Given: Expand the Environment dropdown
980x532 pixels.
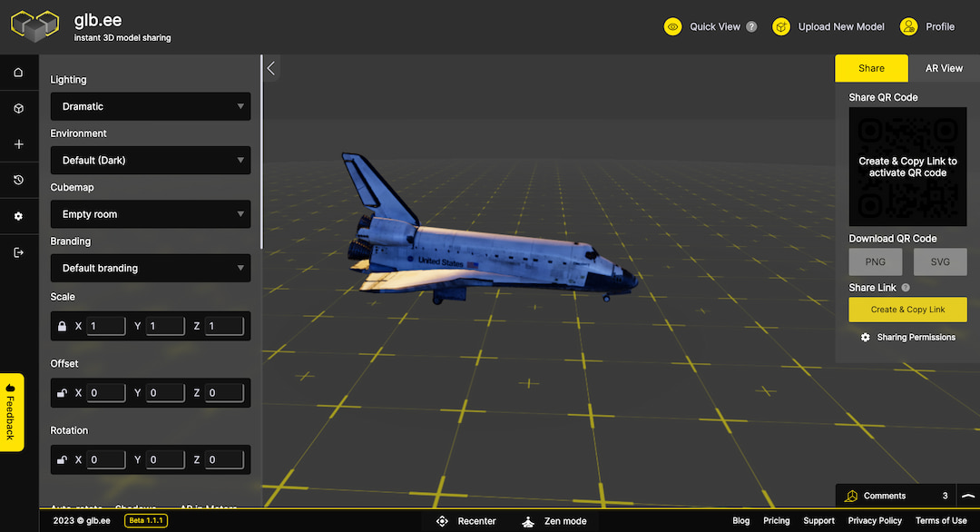Looking at the screenshot, I should (150, 161).
